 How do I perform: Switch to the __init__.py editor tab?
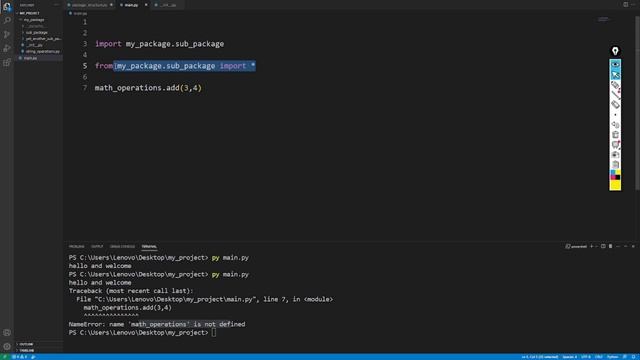(168, 5)
